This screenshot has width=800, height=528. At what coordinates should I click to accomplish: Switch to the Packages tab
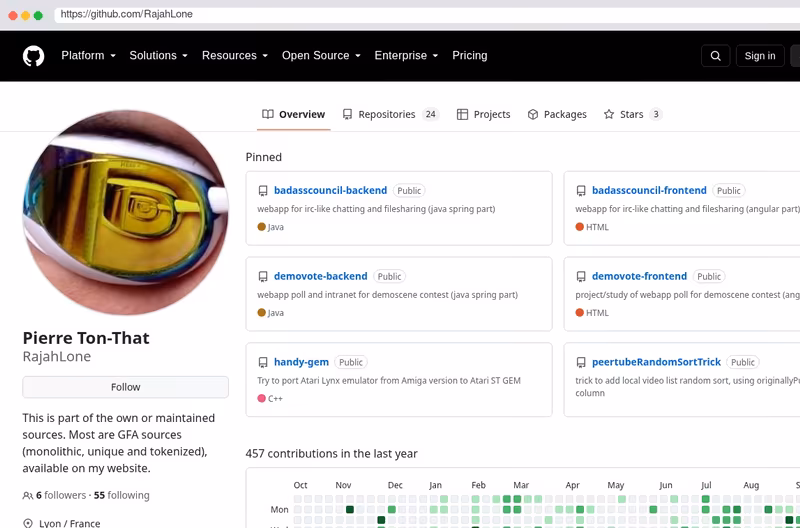click(x=557, y=114)
